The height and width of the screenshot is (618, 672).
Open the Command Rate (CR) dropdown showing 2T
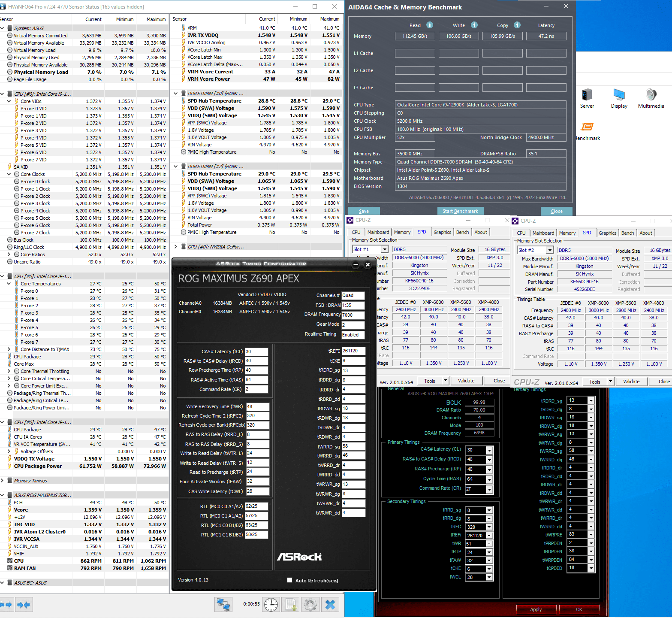[489, 489]
